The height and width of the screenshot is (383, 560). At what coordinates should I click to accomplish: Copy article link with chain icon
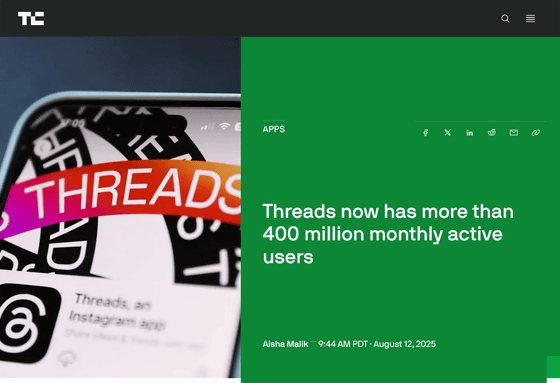(536, 133)
